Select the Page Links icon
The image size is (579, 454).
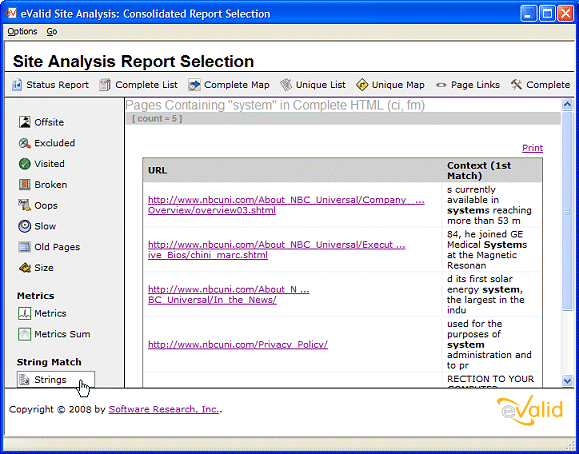(x=441, y=85)
